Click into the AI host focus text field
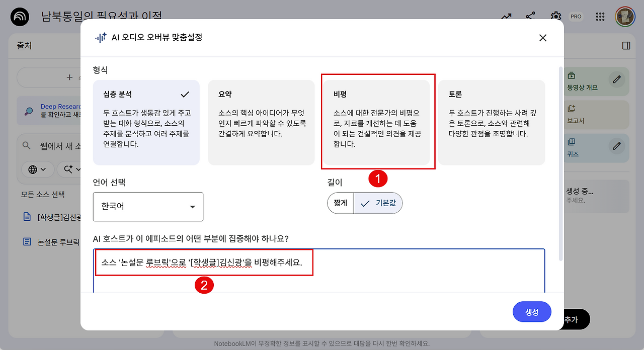 (x=319, y=271)
